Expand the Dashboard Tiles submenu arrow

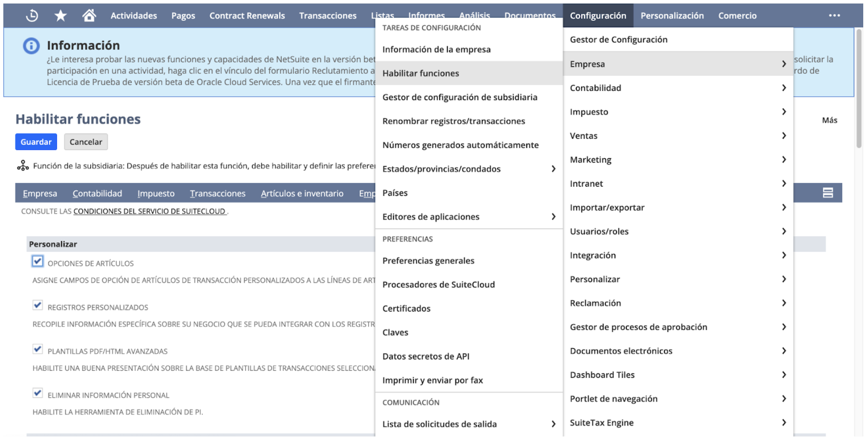pos(784,375)
